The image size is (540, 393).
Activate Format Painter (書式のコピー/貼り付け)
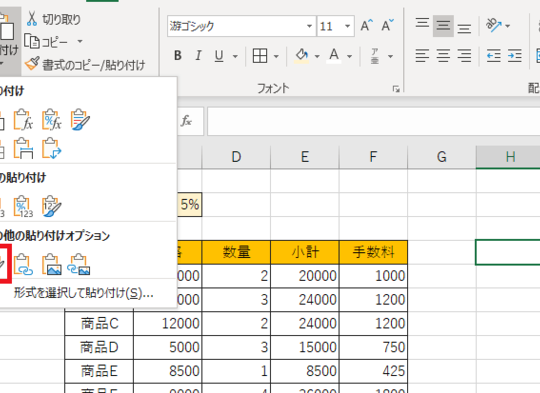85,64
